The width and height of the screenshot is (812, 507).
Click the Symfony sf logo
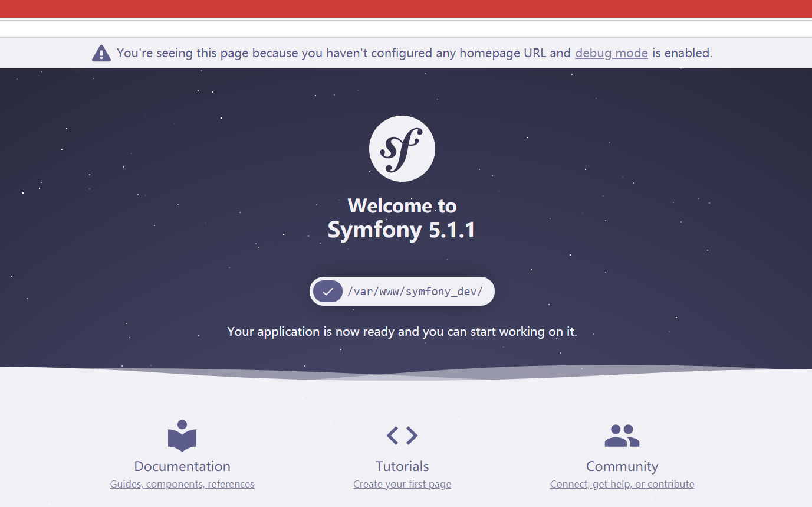[402, 149]
